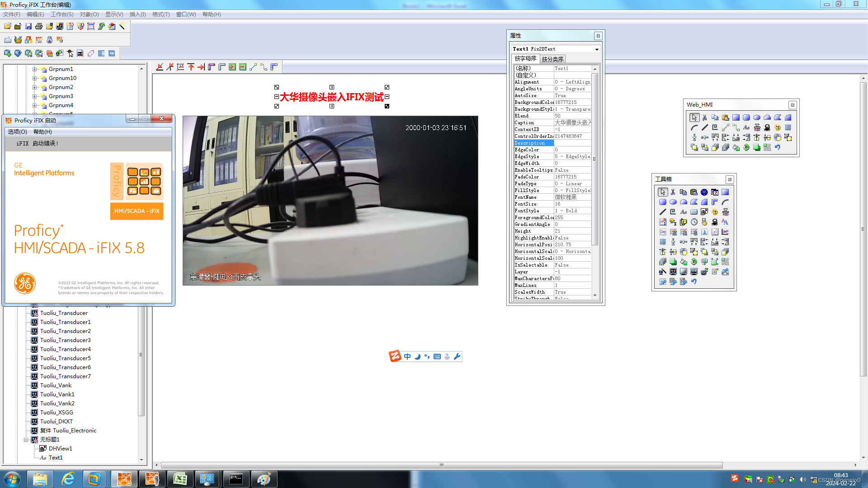Open 选项(O) in the iFIX startup window
Image resolution: width=868 pixels, height=488 pixels.
18,132
